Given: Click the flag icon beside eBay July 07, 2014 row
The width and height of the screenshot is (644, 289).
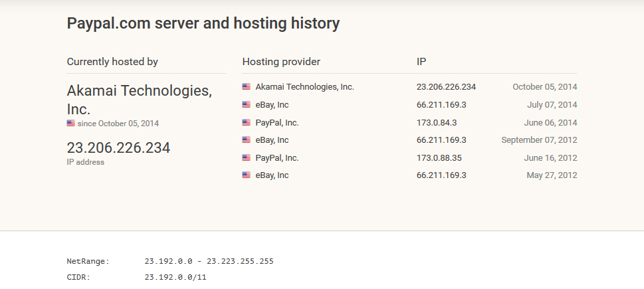Looking at the screenshot, I should [246, 105].
